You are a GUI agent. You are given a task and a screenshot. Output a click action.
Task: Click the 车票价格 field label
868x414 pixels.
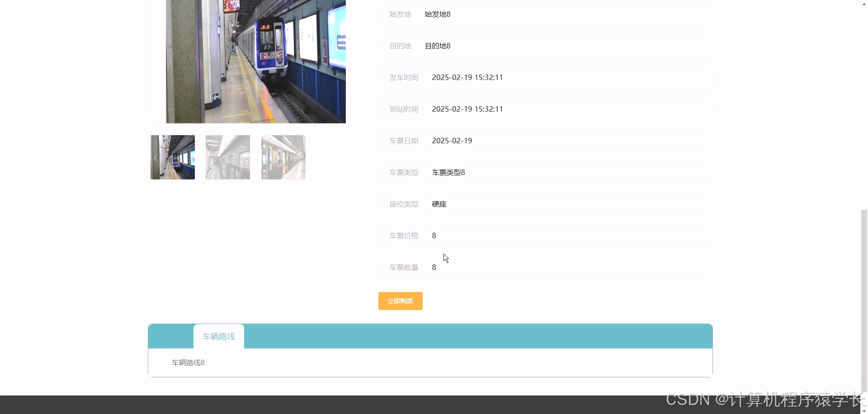(x=404, y=235)
